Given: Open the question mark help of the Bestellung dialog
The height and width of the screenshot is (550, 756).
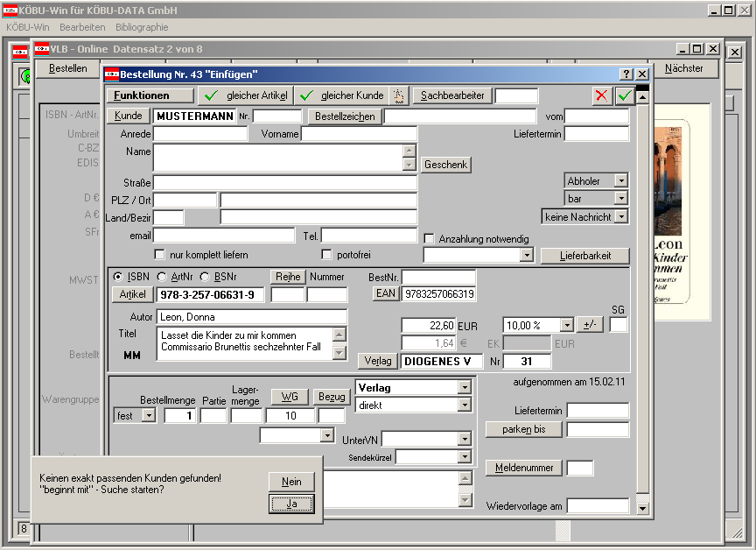Looking at the screenshot, I should pos(626,74).
